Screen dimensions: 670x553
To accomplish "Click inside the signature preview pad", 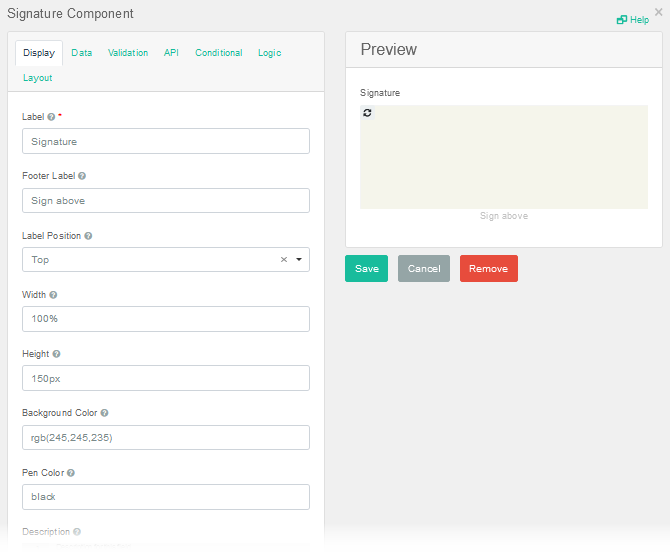I will click(x=503, y=158).
